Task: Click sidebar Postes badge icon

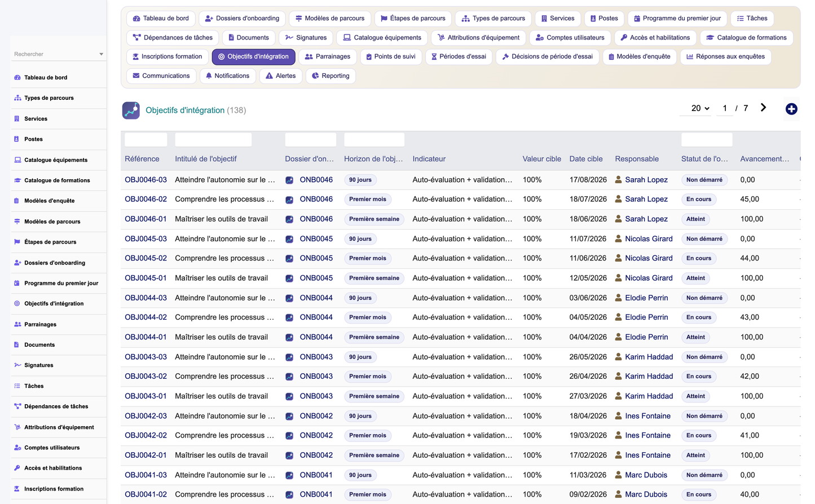Action: pyautogui.click(x=17, y=139)
